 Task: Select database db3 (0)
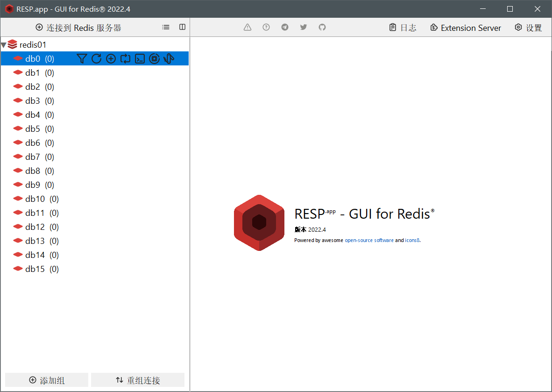[x=95, y=101]
